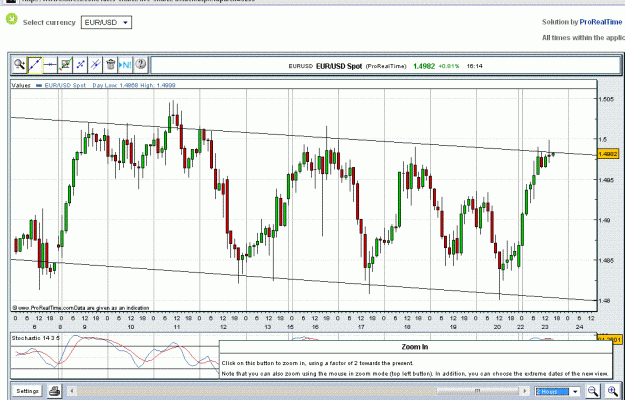Click the Select currency label
625x400 pixels.
(x=49, y=22)
